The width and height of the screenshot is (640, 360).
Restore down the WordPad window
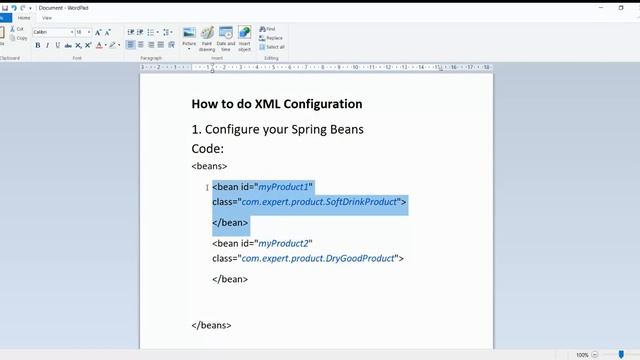tap(621, 8)
